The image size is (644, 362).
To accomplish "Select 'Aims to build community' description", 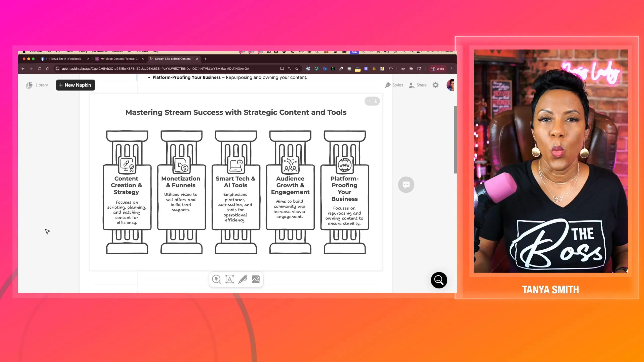I will (290, 209).
